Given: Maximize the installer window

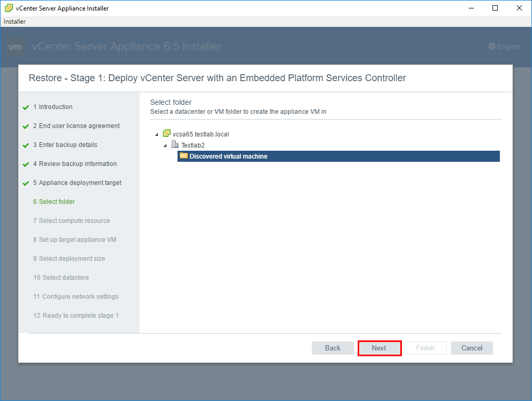Looking at the screenshot, I should (495, 8).
